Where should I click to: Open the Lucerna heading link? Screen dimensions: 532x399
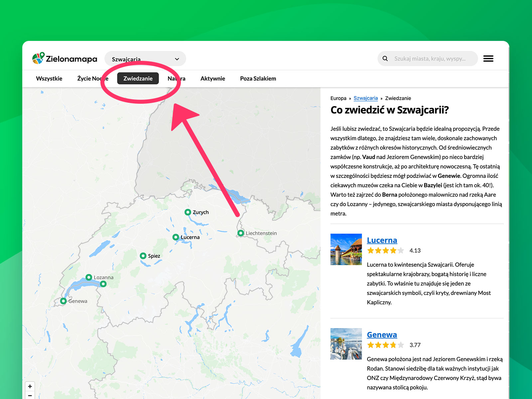click(x=382, y=240)
